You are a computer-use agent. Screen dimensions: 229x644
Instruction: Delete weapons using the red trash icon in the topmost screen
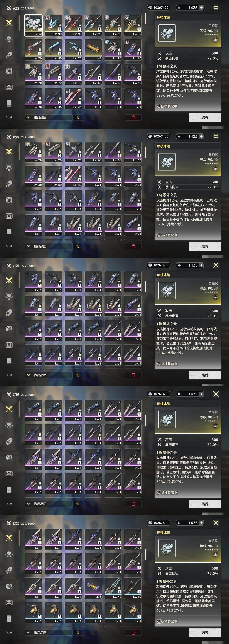(133, 117)
